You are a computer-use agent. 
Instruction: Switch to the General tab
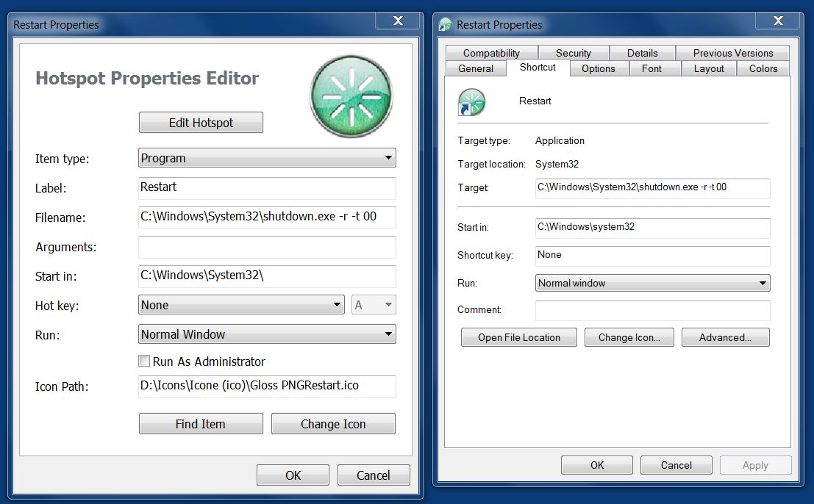[476, 68]
